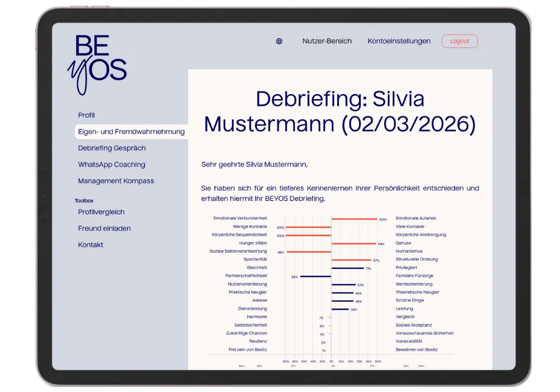560x392 pixels.
Task: Click the 'Körperliche Anstrengung' chart label
Action: pos(421,235)
